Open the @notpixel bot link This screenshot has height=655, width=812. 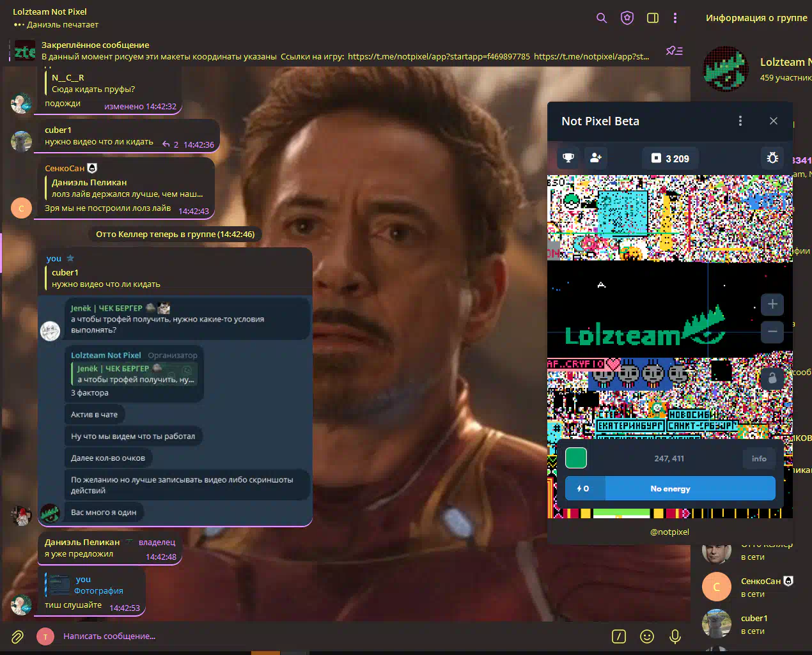(x=669, y=532)
